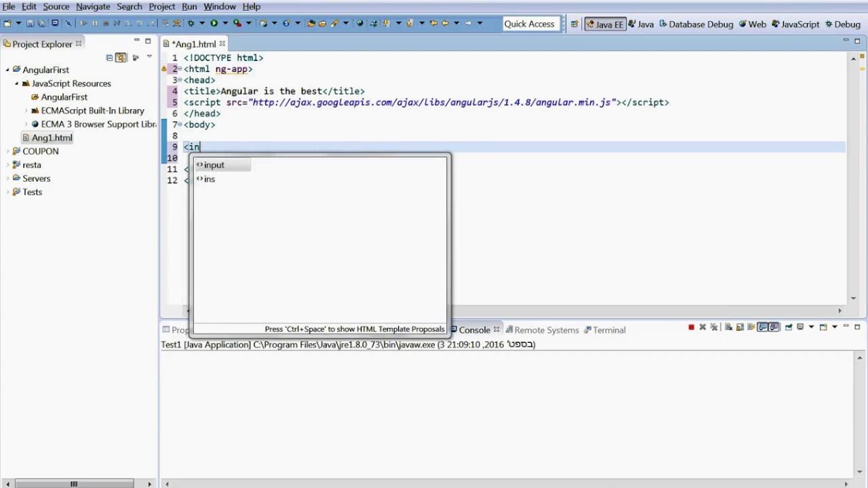Click Collapse All in Project Explorer
This screenshot has width=868, height=488.
coord(109,58)
